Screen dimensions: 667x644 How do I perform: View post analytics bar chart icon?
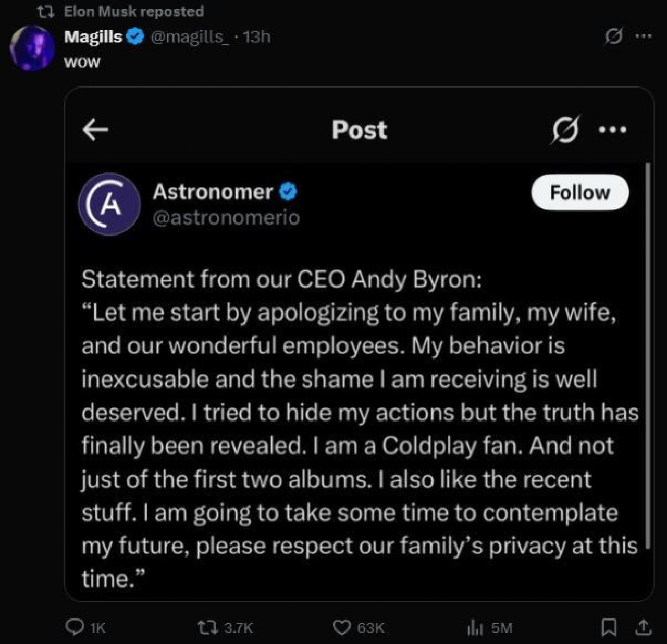[x=475, y=628]
